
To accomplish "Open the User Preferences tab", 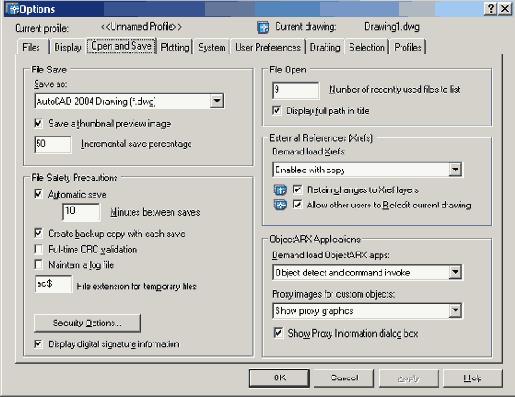I will click(x=268, y=47).
